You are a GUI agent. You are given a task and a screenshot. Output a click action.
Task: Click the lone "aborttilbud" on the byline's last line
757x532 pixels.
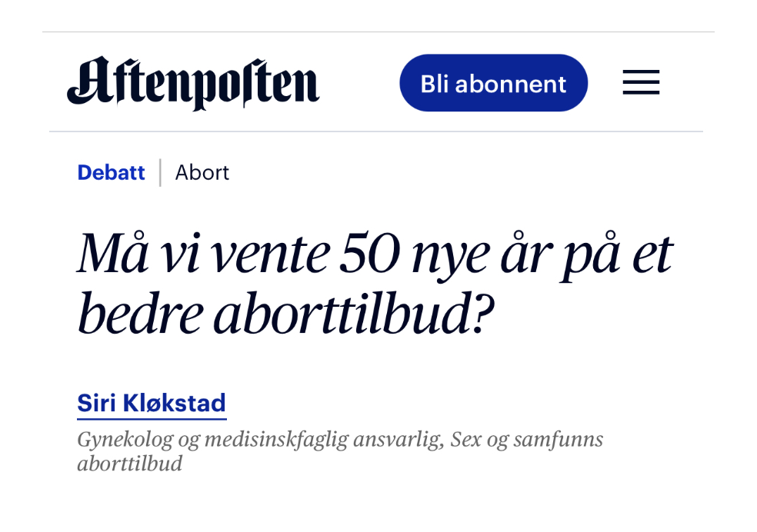[129, 464]
